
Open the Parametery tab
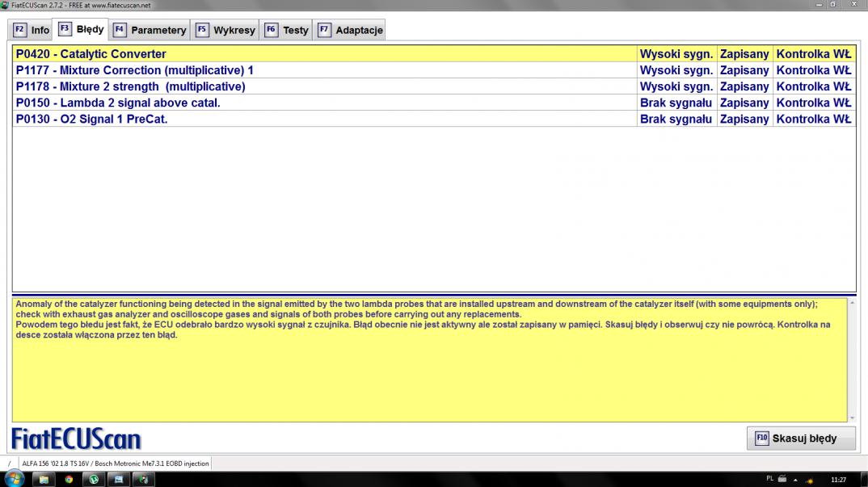(150, 30)
